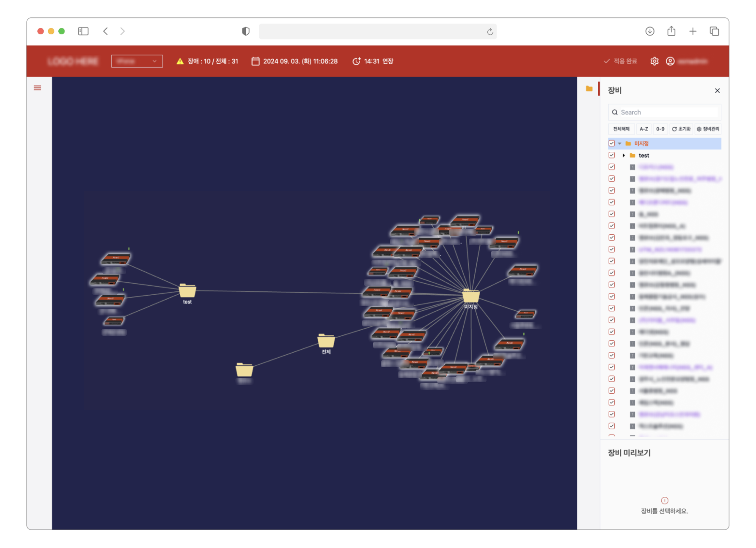
Task: Click the session extend clock icon
Action: tap(356, 61)
